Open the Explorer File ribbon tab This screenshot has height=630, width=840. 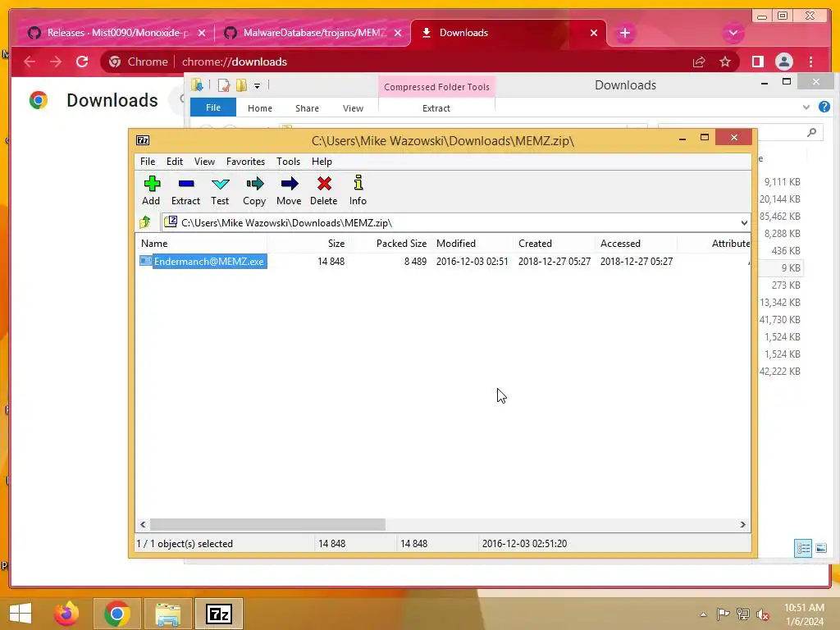click(x=213, y=107)
